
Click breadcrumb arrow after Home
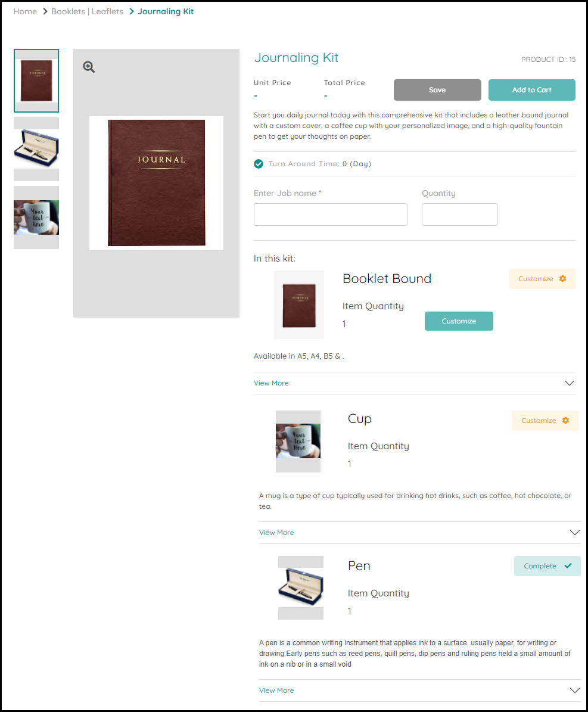(x=45, y=11)
